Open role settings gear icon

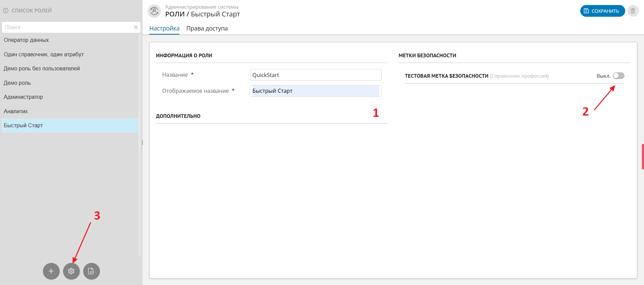click(71, 271)
